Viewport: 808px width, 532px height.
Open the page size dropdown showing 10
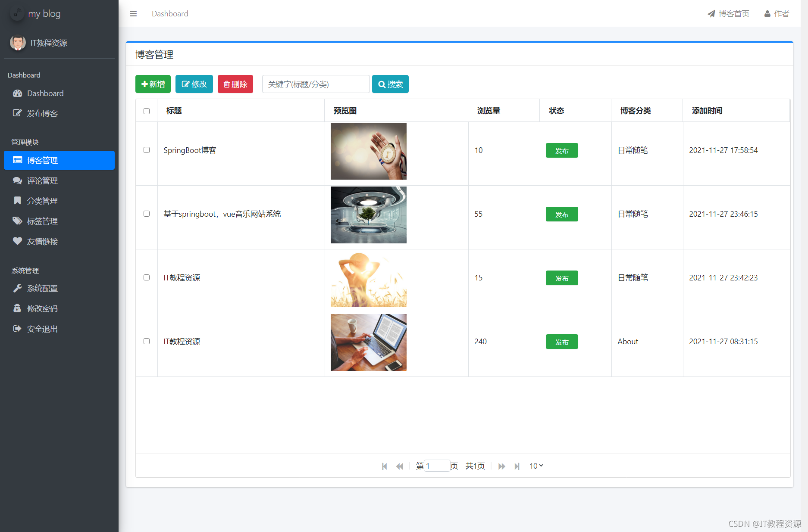click(536, 466)
